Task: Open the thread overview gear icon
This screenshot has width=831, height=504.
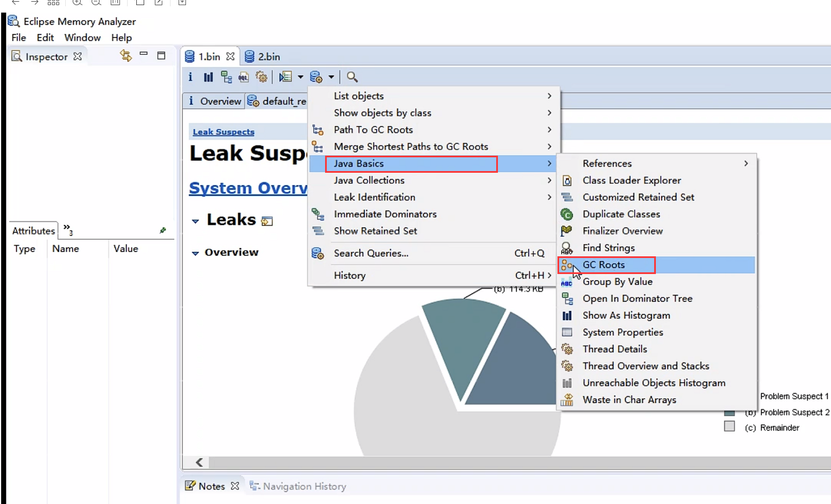Action: pos(262,77)
